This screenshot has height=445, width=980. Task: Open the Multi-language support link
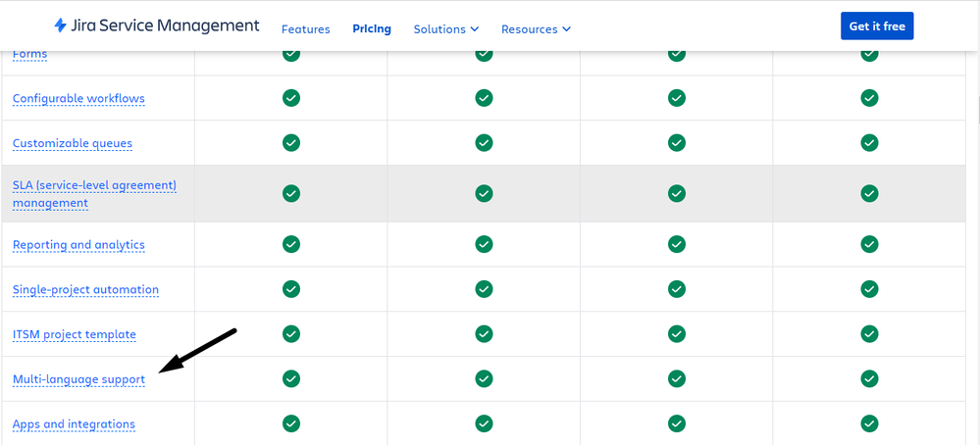point(78,379)
